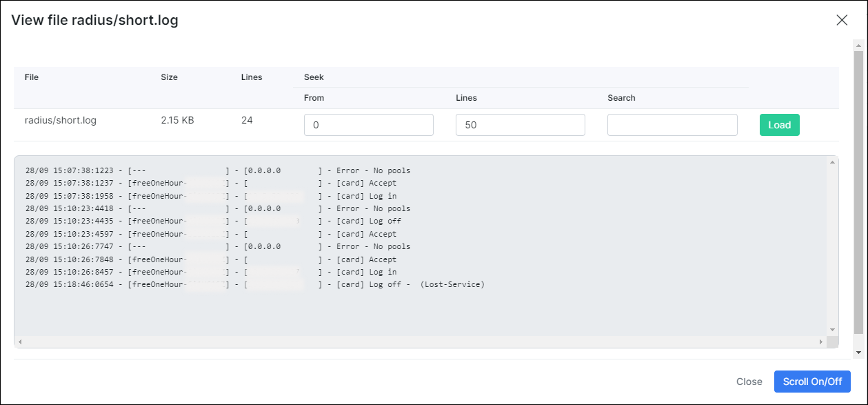This screenshot has width=868, height=405.
Task: Focus the Seek Lines field showing 50
Action: tap(520, 125)
